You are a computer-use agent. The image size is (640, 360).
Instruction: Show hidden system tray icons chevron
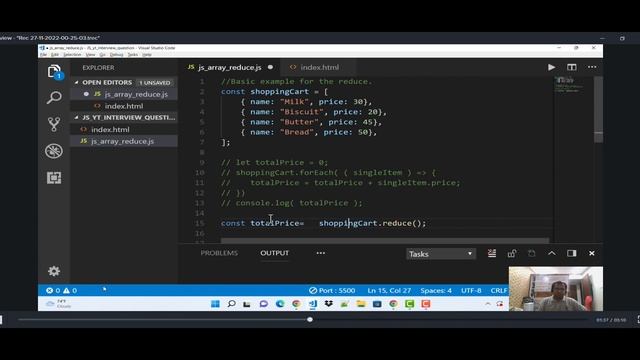pos(488,304)
